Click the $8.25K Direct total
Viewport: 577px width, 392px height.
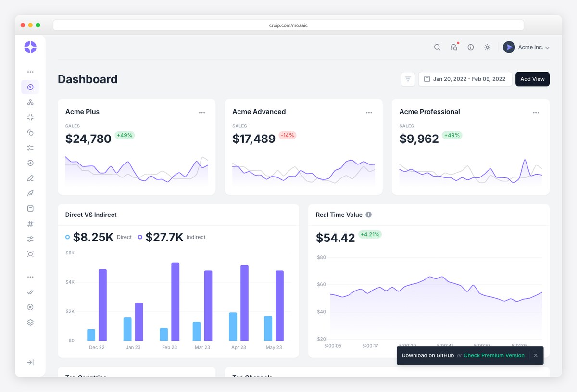pos(93,237)
